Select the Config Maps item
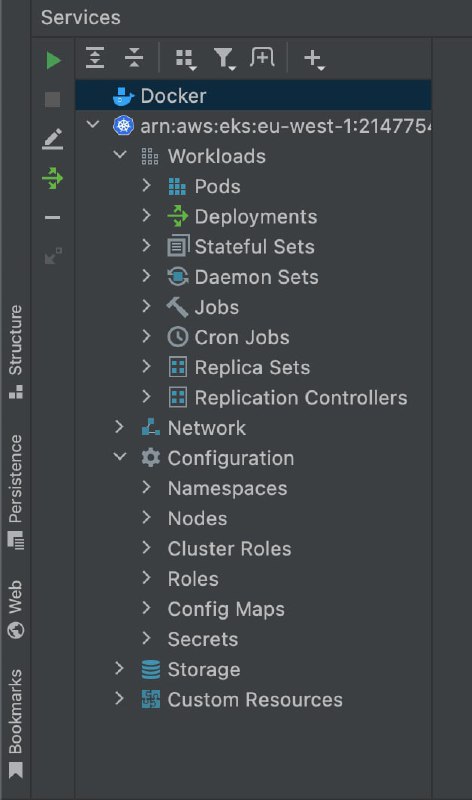Viewport: 472px width, 800px height. [x=226, y=609]
